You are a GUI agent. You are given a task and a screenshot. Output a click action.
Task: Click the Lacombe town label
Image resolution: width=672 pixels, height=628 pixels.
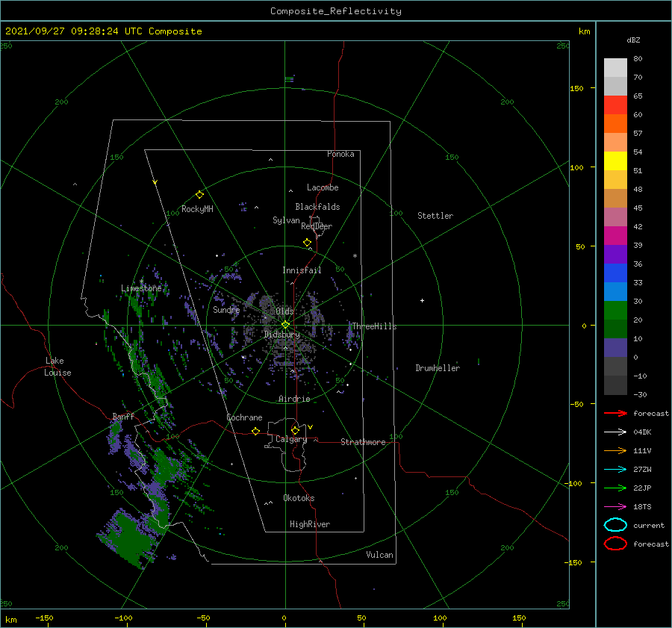(323, 187)
